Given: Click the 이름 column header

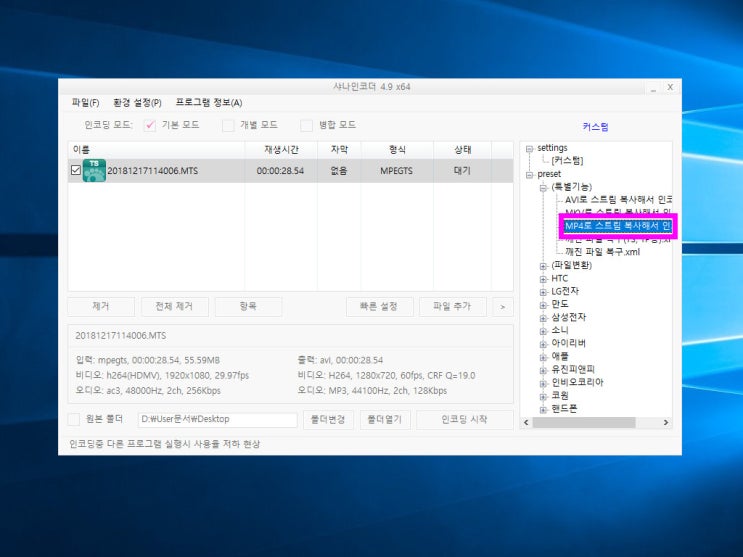Looking at the screenshot, I should (156, 150).
